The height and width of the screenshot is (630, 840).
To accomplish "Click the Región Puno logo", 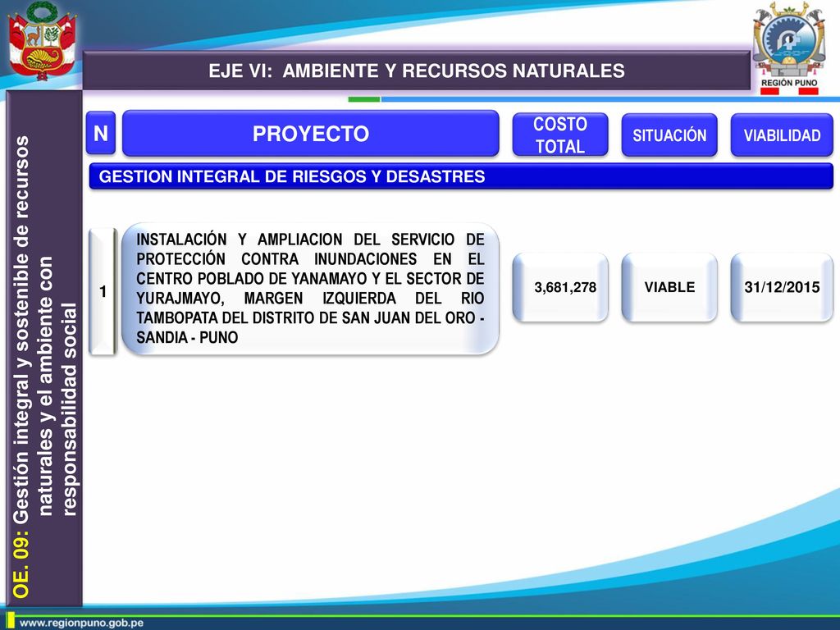I will (788, 48).
